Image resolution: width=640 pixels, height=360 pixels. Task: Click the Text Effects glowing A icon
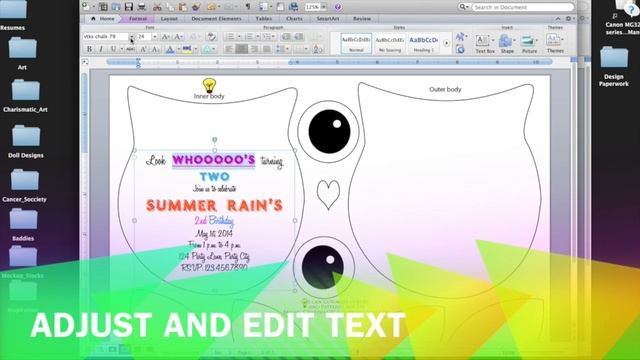pyautogui.click(x=207, y=49)
